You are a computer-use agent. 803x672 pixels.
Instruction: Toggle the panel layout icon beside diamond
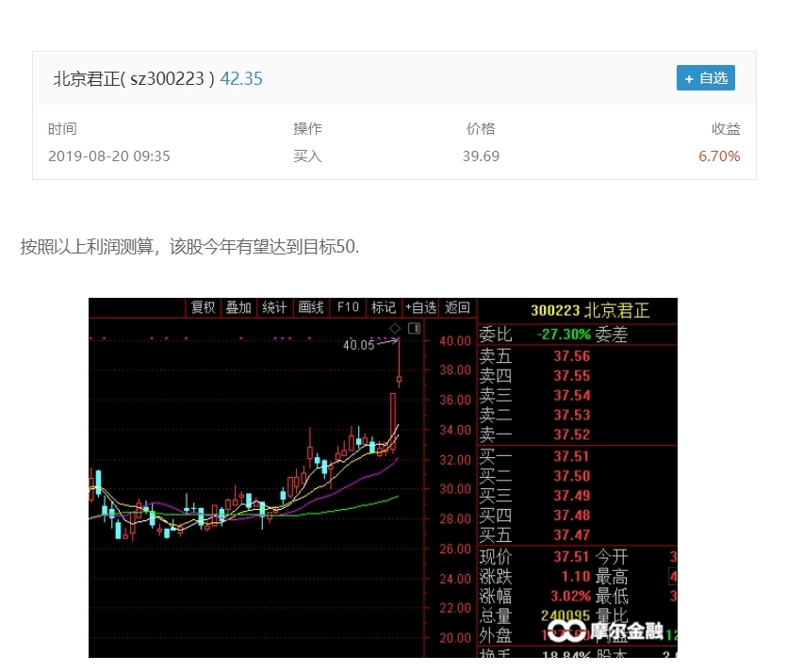(x=415, y=328)
